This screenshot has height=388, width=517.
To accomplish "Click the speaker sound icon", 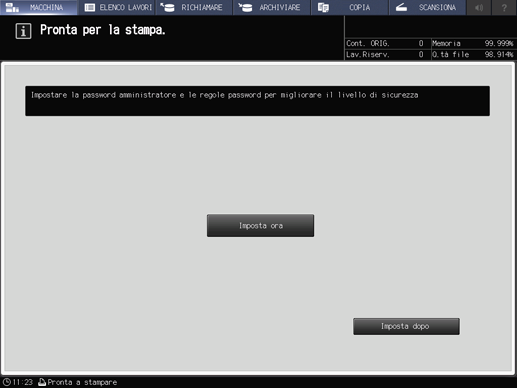I will coord(479,7).
